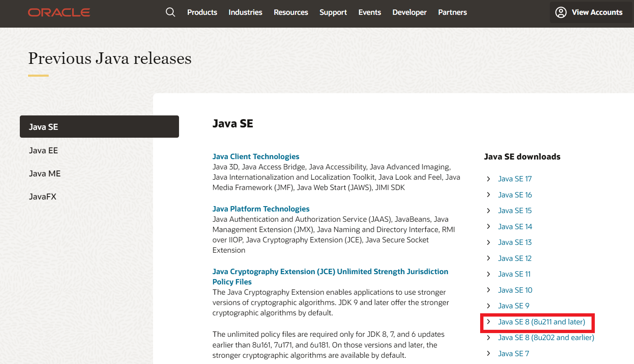Switch to the JavaFX tab
This screenshot has height=364, width=634.
point(42,197)
